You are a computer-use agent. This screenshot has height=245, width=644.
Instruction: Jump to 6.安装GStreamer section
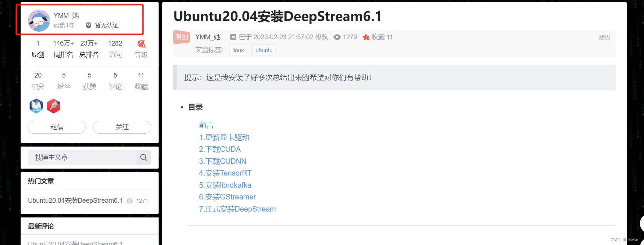click(x=227, y=197)
